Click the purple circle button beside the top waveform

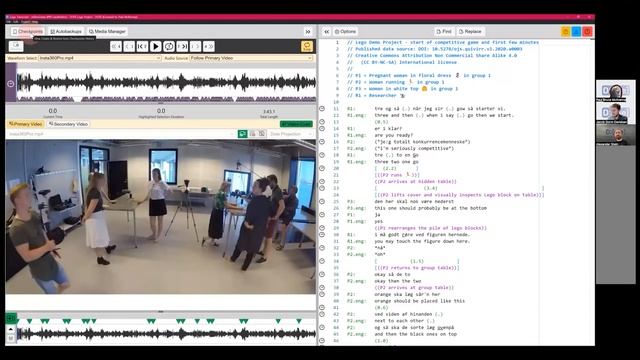click(x=11, y=83)
